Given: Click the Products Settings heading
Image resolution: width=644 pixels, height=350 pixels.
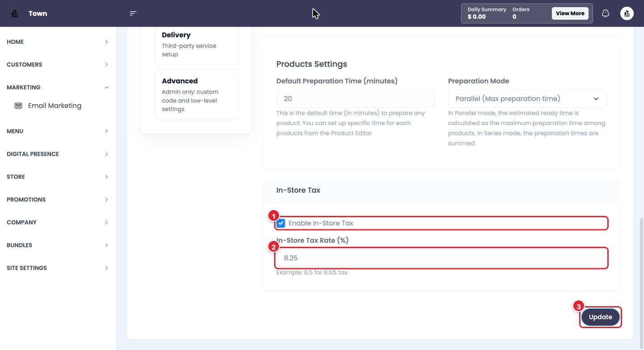Looking at the screenshot, I should tap(312, 64).
